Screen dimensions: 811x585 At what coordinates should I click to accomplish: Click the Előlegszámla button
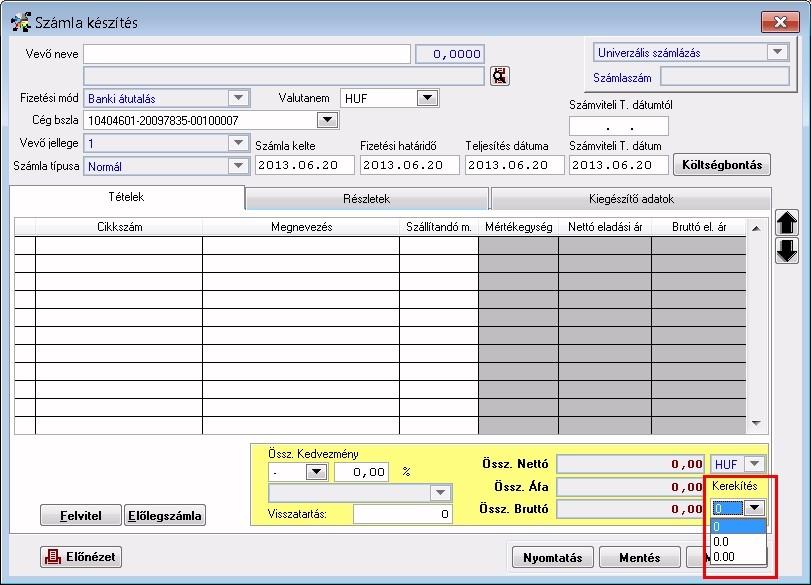point(164,516)
